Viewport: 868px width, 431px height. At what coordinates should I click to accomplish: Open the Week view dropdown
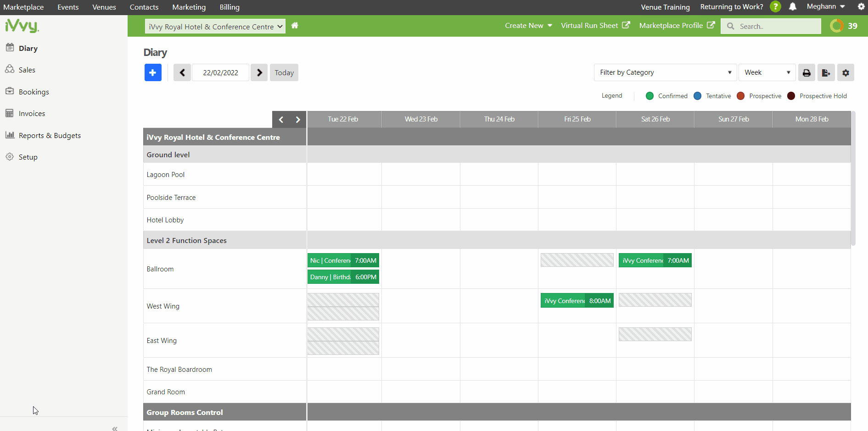click(767, 72)
